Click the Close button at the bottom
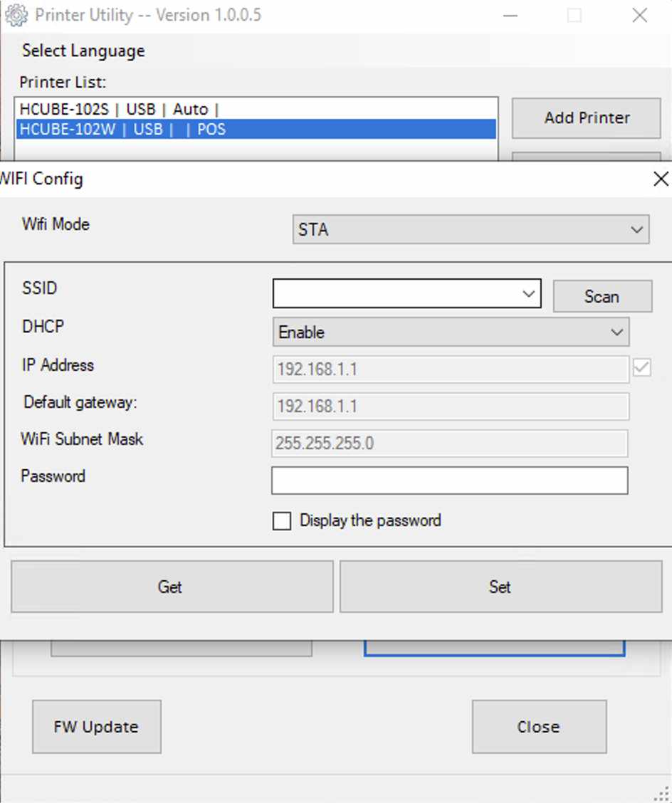This screenshot has width=672, height=803. click(x=540, y=726)
